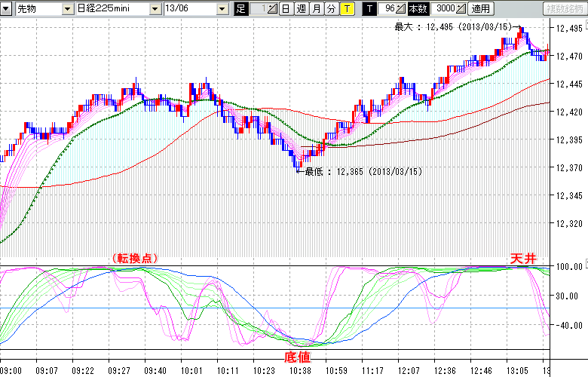This screenshot has width=588, height=377.
Task: Click the 本数 bar count field showing 3000
Action: pos(445,9)
